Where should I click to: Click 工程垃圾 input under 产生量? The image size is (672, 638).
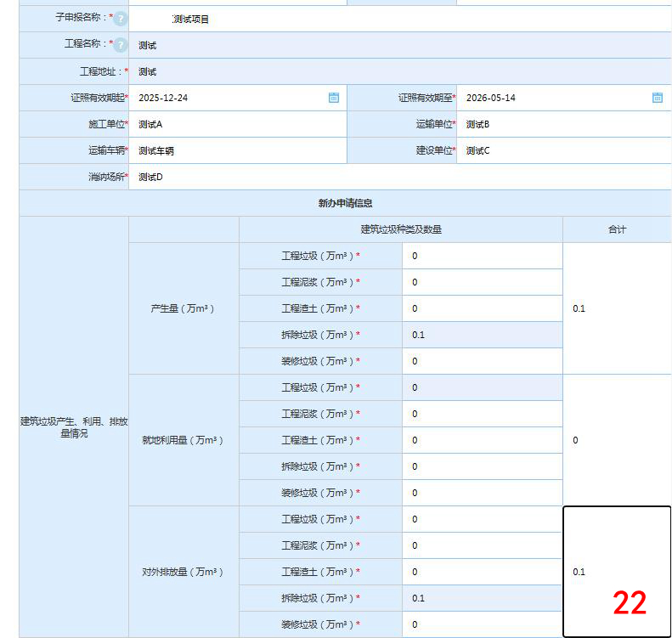482,256
